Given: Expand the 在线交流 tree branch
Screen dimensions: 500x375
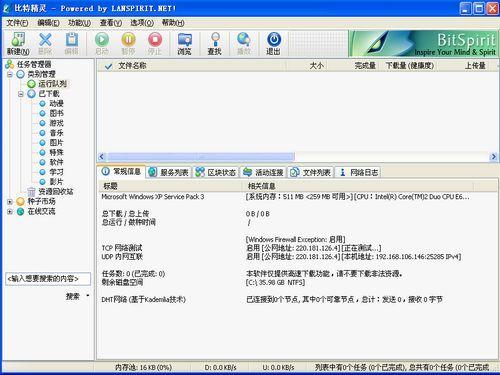Looking at the screenshot, I should pyautogui.click(x=10, y=211).
